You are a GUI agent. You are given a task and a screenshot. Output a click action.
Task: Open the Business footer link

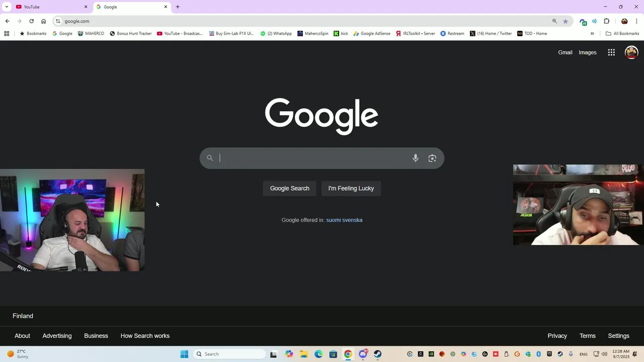pyautogui.click(x=96, y=336)
